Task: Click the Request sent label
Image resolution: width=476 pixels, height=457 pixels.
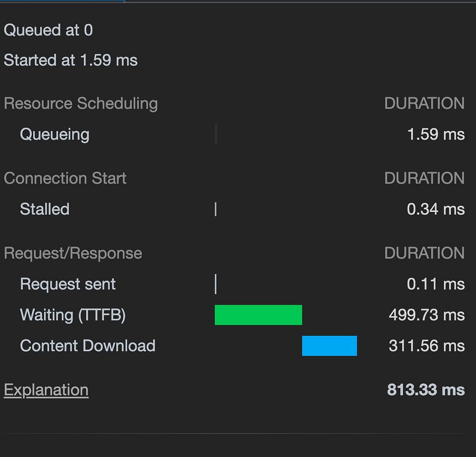Action: tap(68, 284)
